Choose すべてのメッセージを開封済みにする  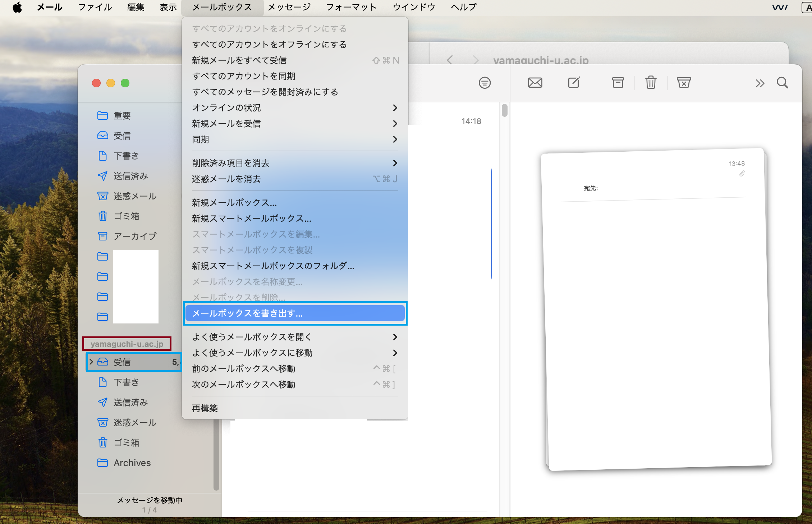point(295,92)
